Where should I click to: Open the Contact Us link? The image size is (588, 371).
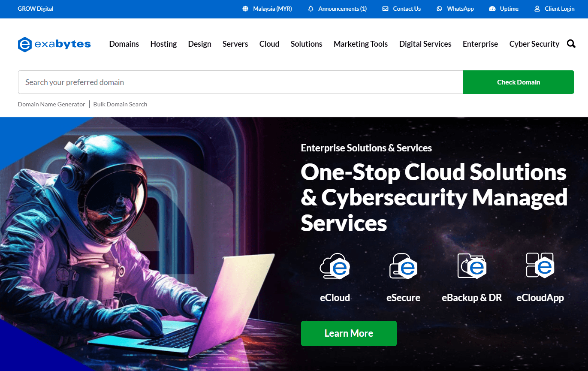(407, 9)
